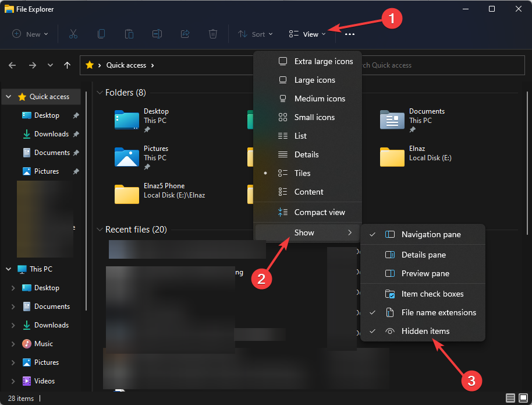Open the See more ellipsis menu
The width and height of the screenshot is (532, 405).
[x=349, y=34]
